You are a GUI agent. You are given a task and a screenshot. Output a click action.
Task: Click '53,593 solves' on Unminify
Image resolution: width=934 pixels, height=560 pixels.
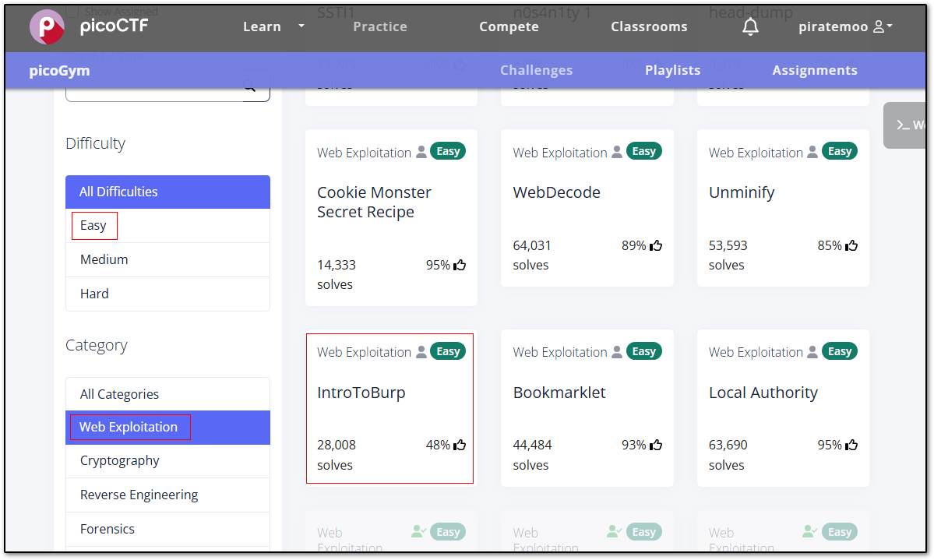728,255
